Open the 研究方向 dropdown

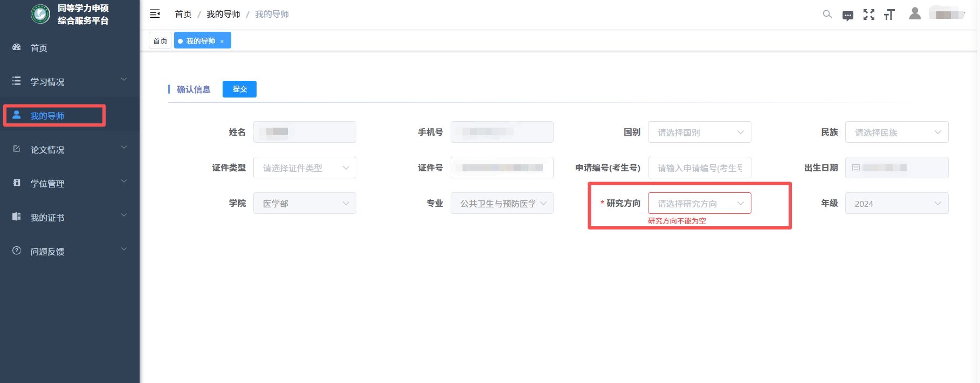(699, 203)
